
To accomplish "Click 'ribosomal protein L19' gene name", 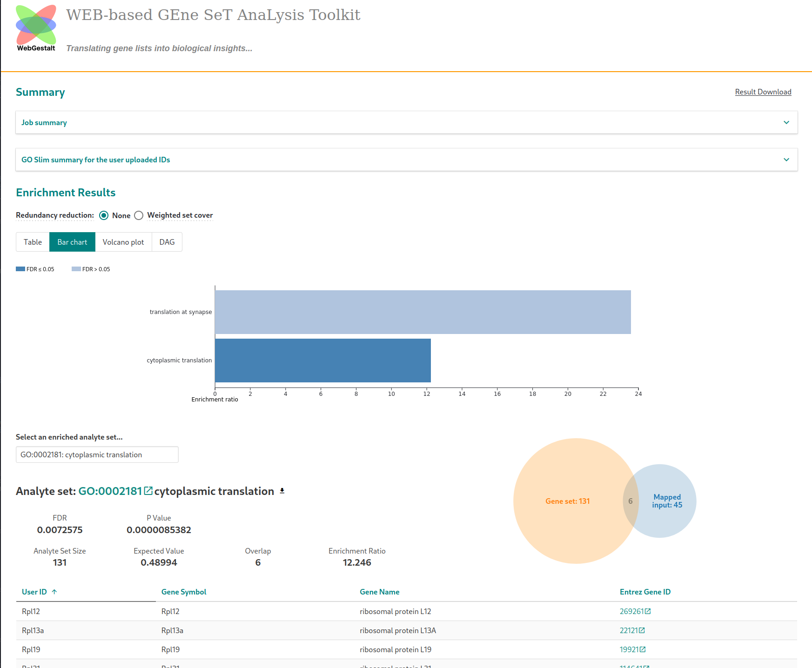I will coord(396,649).
